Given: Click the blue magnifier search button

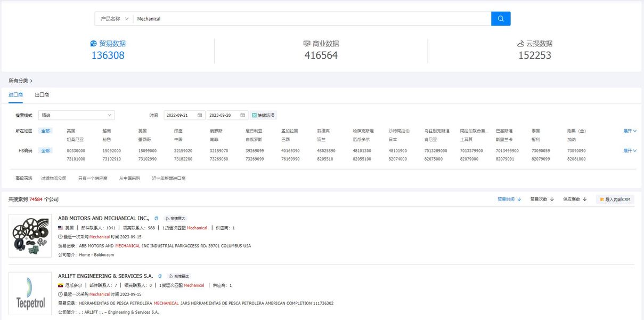Looking at the screenshot, I should tap(501, 19).
